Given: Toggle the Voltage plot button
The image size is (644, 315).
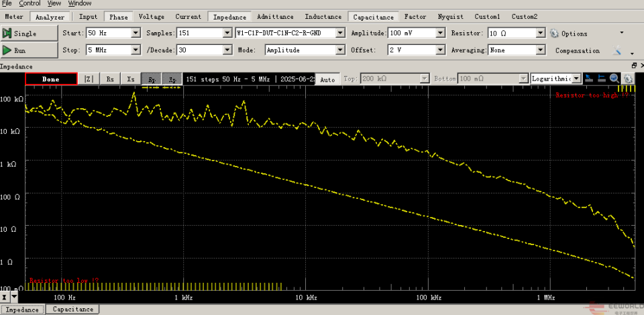Looking at the screenshot, I should 152,17.
